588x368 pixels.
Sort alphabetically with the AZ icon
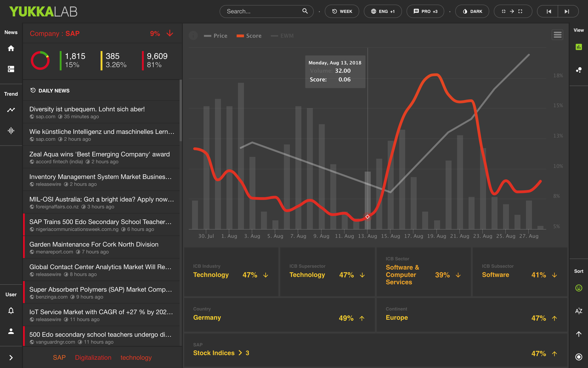point(579,311)
